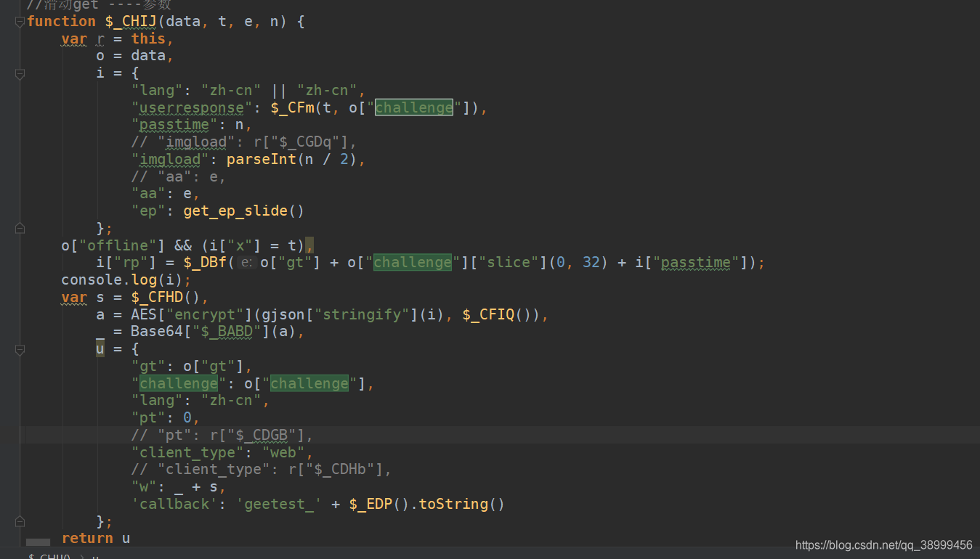Click the get_ep_slide() call
The width and height of the screenshot is (980, 559).
click(244, 211)
